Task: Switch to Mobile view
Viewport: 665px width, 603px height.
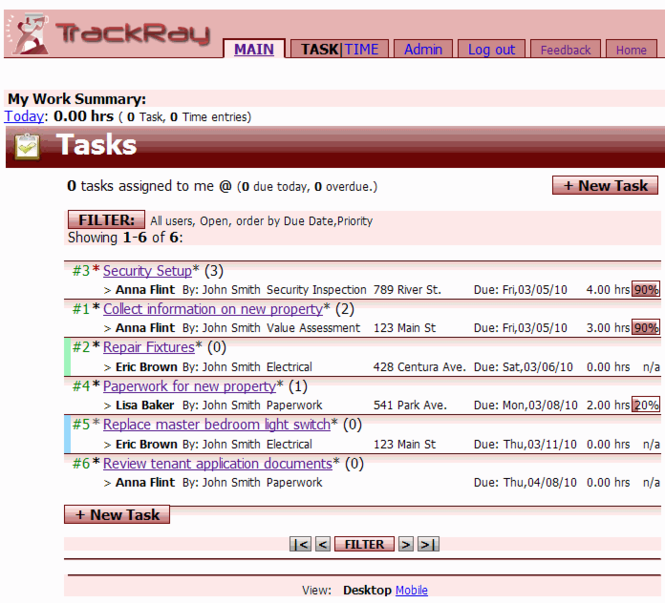Action: 411,590
